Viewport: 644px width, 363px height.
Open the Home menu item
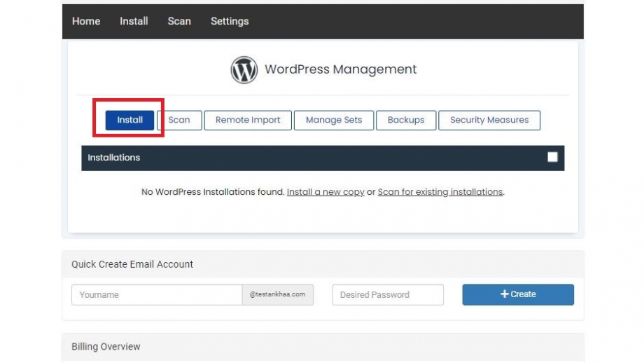[x=86, y=22]
